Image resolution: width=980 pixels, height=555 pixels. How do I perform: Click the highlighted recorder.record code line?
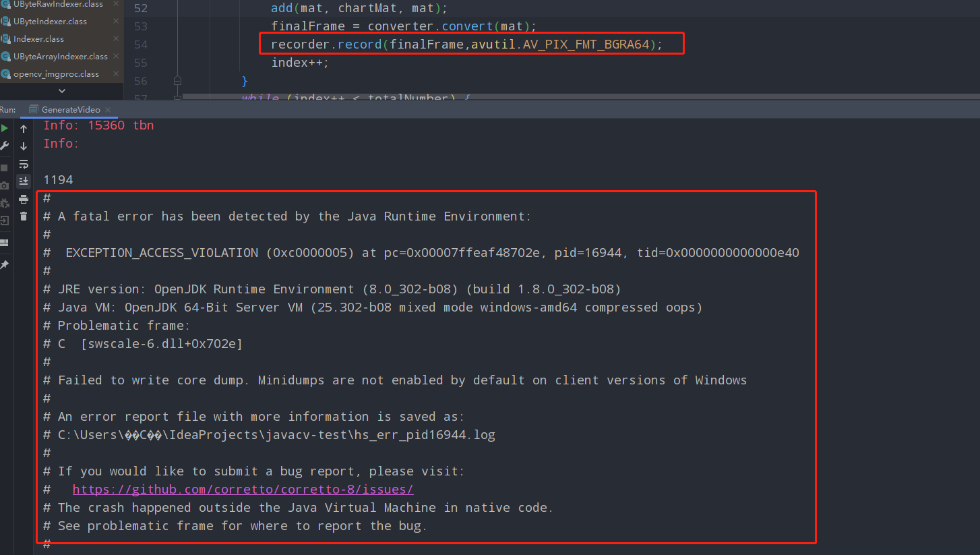coord(465,44)
